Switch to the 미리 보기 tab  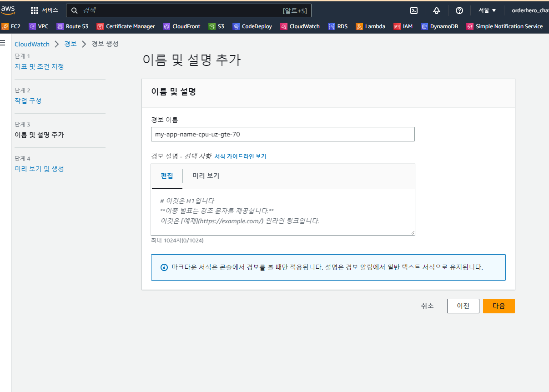pos(206,176)
